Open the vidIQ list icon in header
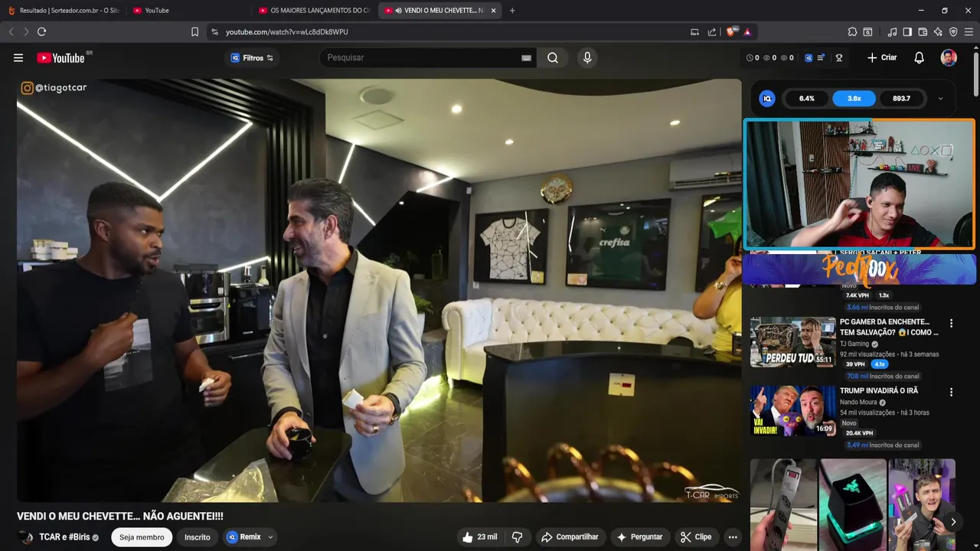 tap(821, 57)
